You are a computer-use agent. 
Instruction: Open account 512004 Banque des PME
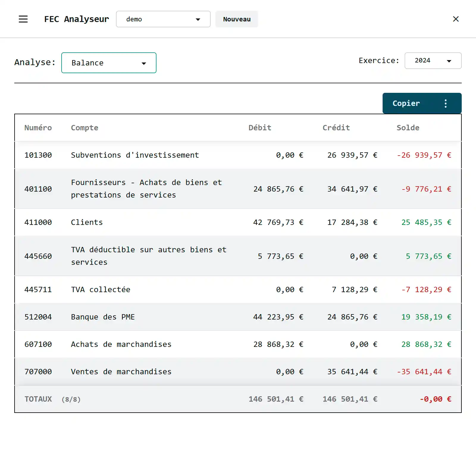[103, 317]
